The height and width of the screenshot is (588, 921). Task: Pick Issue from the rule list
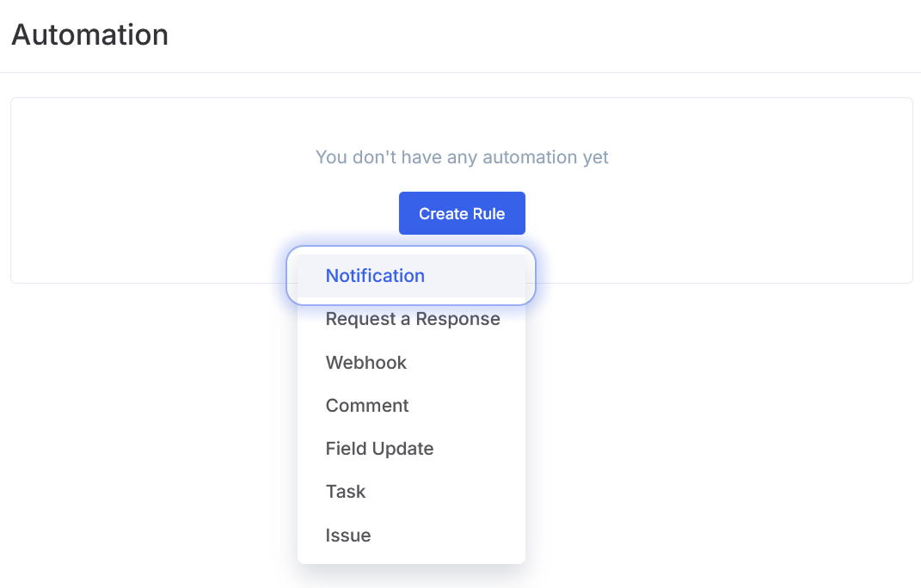pos(348,535)
